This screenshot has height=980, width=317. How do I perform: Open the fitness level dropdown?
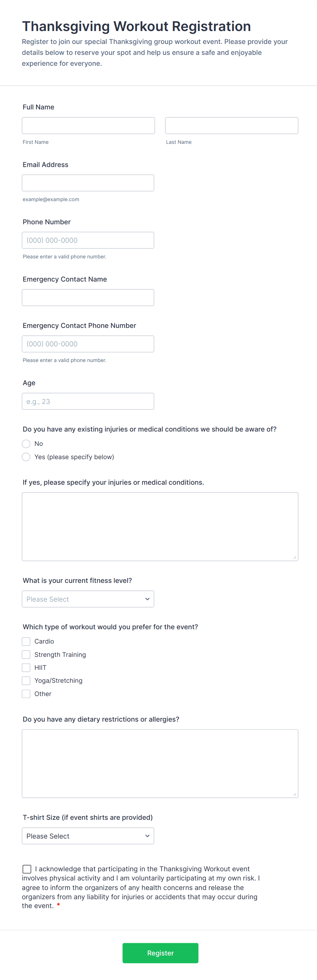(88, 599)
